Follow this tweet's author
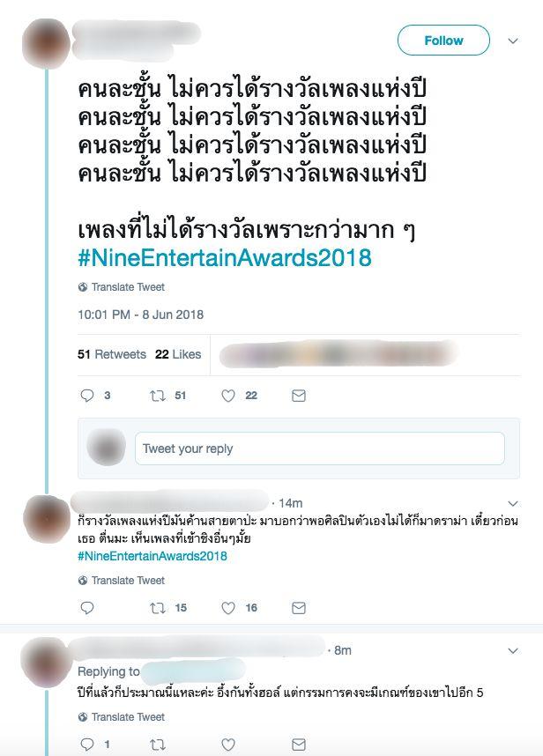 (x=443, y=41)
